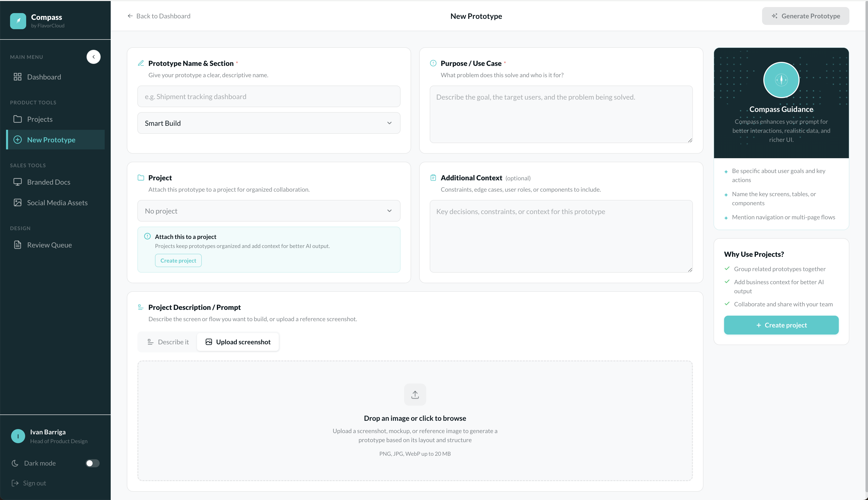Click the New Prototype plus-circle icon
This screenshot has width=868, height=500.
(18, 140)
